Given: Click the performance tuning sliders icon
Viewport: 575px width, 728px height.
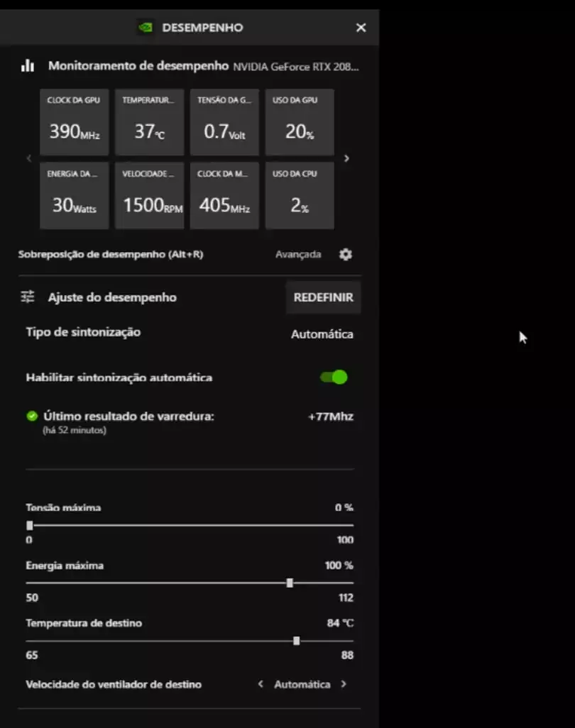Looking at the screenshot, I should pyautogui.click(x=28, y=297).
